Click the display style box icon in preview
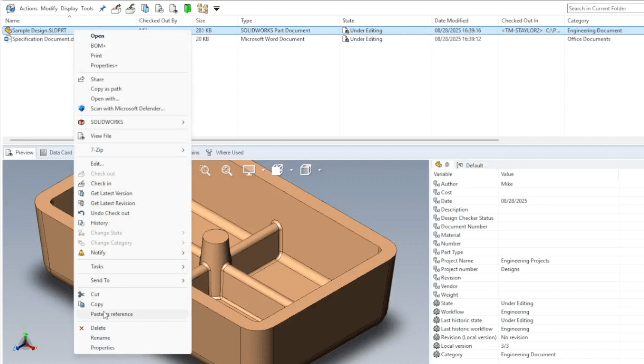This screenshot has width=644, height=364. coord(306,170)
